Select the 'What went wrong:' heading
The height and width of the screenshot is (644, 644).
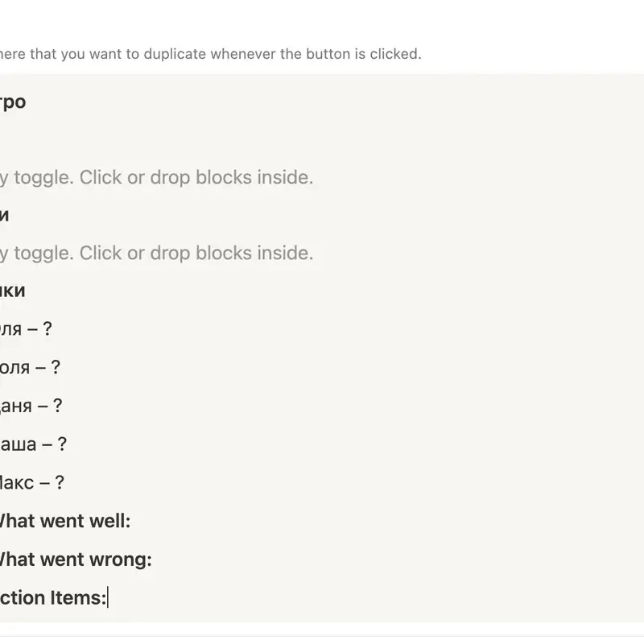click(76, 559)
